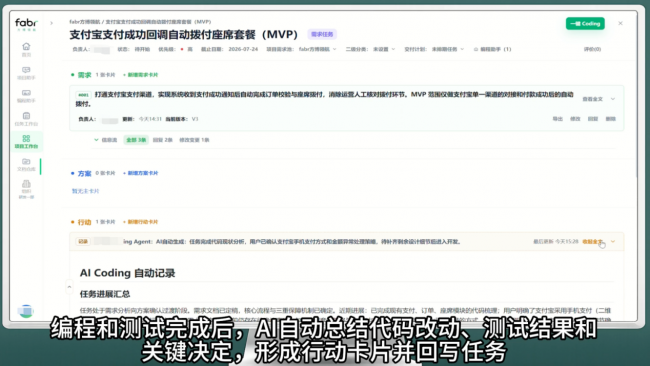Viewport: 650px width, 366px height.
Task: Open the building organization icon in sidebar
Action: coord(26,184)
